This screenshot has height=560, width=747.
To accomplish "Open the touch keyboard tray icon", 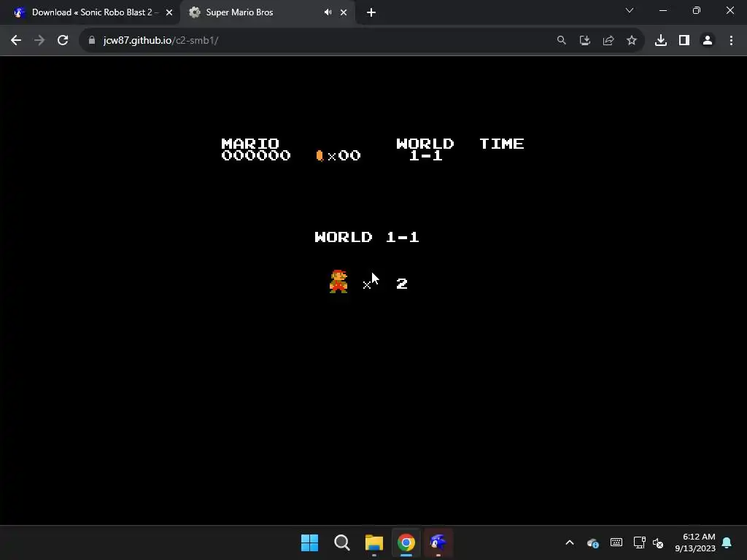I will click(x=616, y=542).
